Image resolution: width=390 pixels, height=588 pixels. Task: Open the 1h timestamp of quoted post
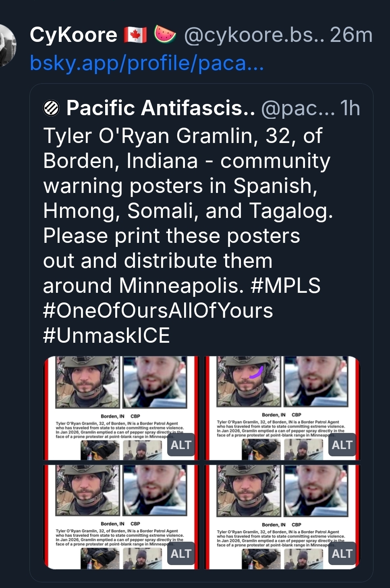[350, 108]
